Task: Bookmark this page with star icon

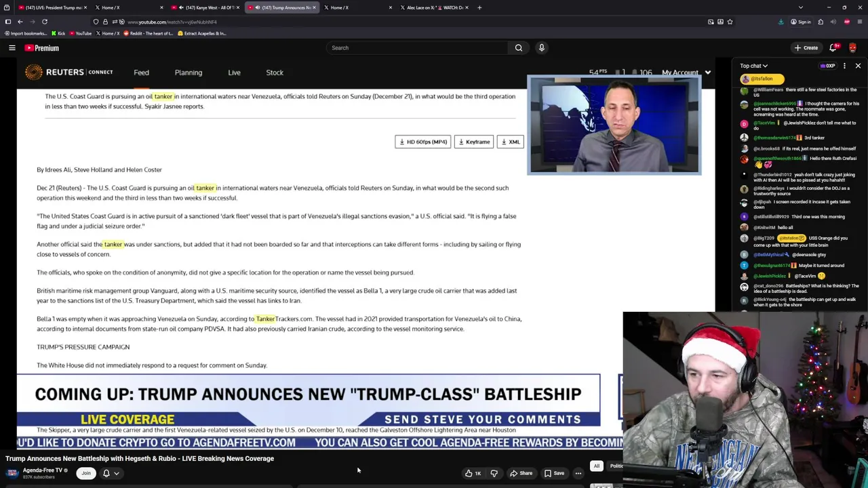Action: [x=730, y=22]
